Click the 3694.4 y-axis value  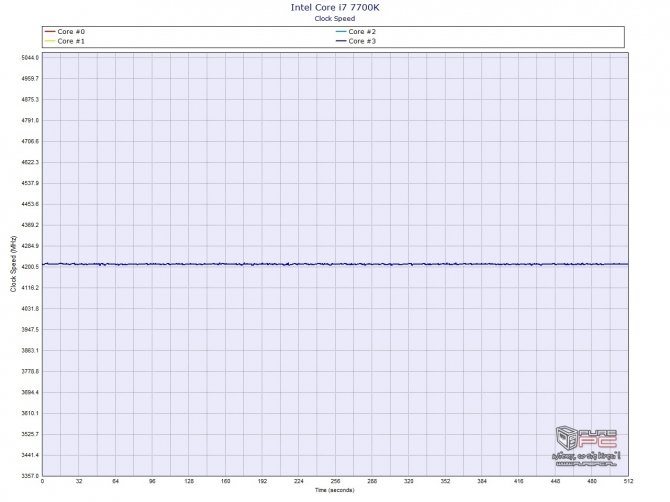click(30, 392)
